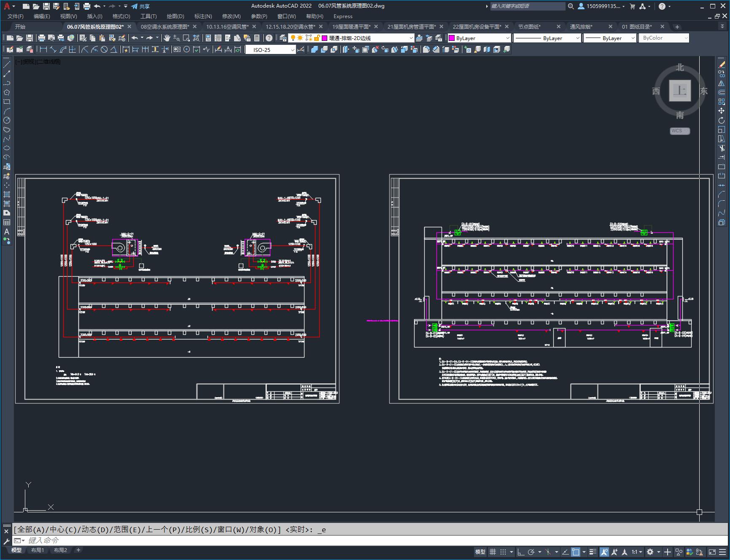730x560 pixels.
Task: Switch to the 布局1 layout tab
Action: (38, 550)
